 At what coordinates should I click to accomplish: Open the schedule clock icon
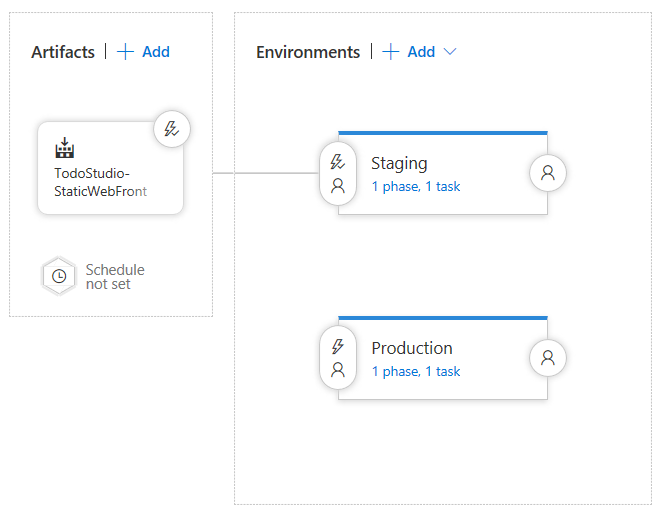coord(59,277)
